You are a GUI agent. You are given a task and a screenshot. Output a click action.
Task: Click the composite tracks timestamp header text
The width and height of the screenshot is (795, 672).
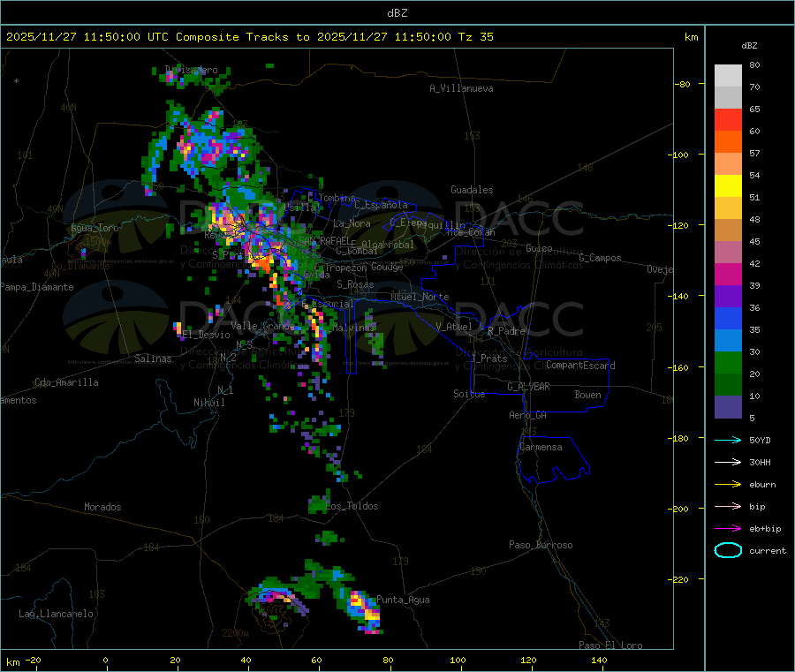click(x=250, y=37)
